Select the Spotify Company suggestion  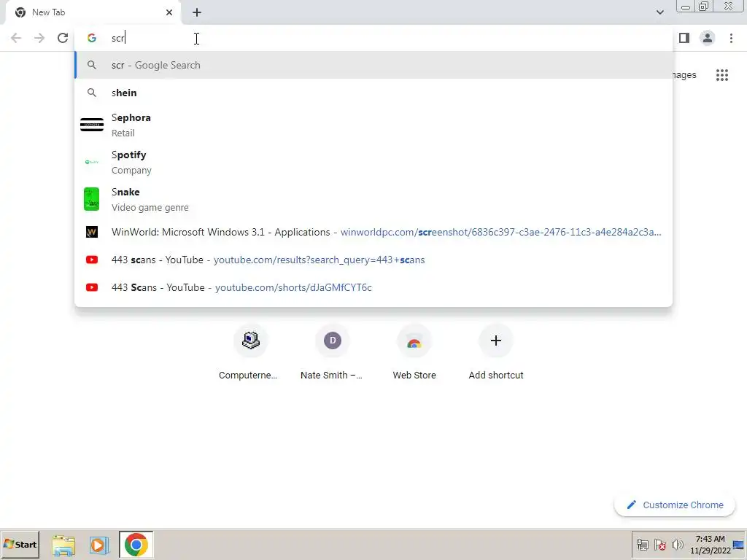coord(373,162)
